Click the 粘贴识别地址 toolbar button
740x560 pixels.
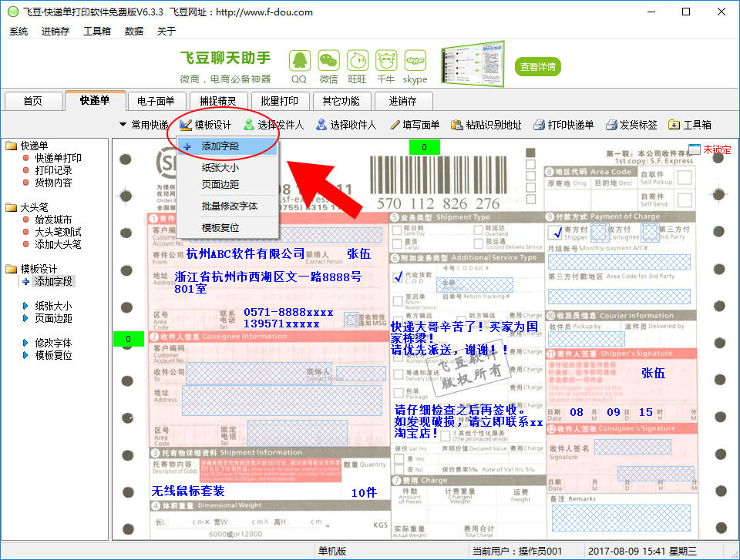[486, 125]
